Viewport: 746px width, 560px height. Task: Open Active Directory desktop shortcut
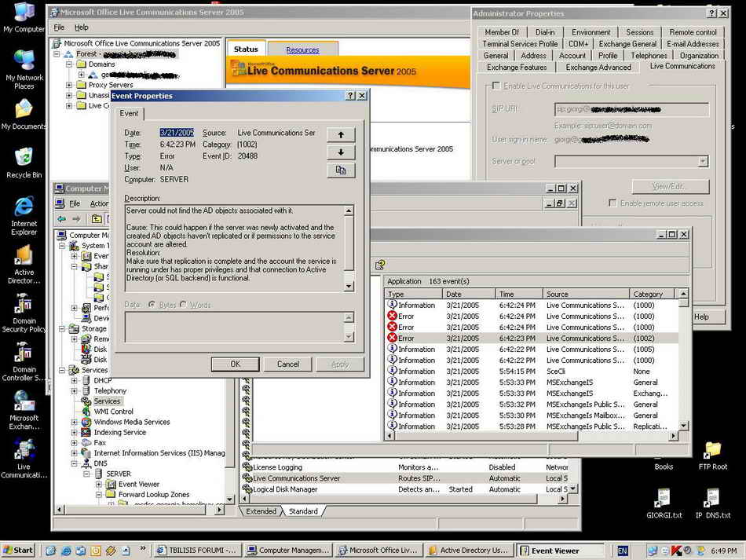click(24, 265)
